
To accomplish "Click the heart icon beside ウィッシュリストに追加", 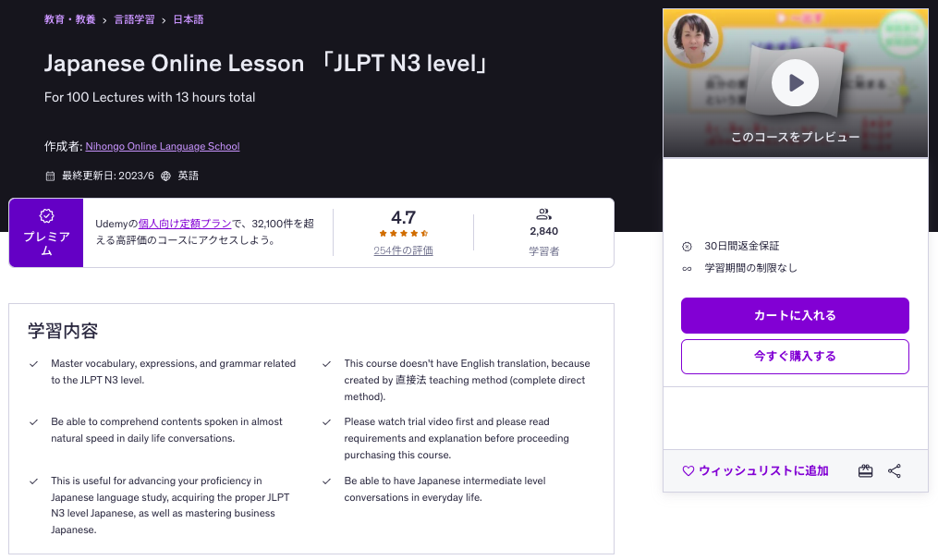I will click(x=688, y=471).
